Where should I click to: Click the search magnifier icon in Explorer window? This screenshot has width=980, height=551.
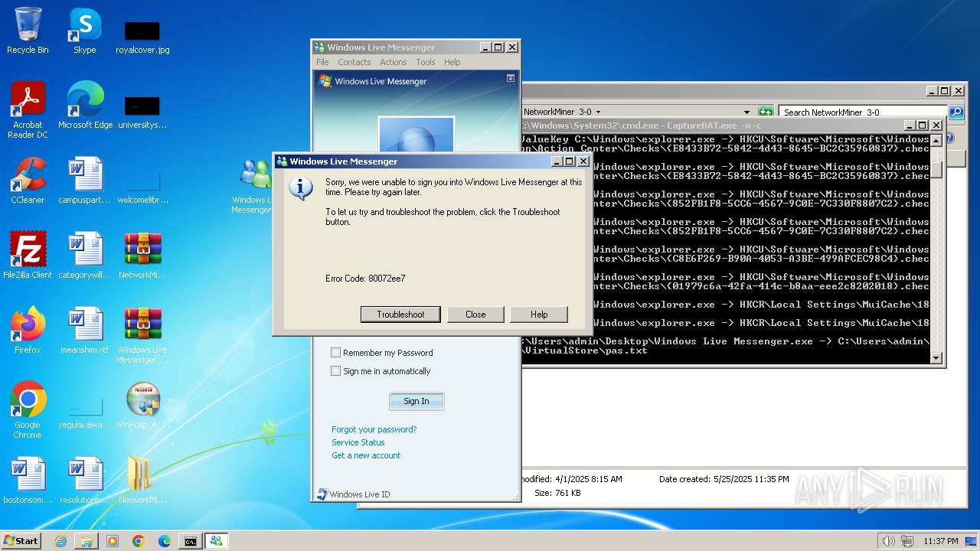tap(955, 112)
